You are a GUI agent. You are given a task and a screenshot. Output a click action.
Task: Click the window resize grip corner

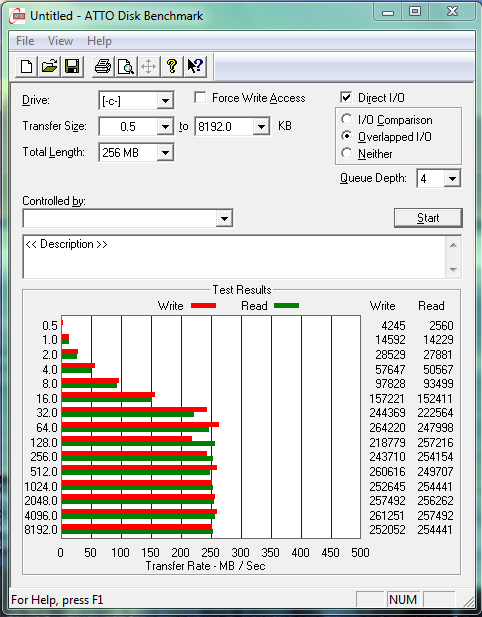coord(468,601)
